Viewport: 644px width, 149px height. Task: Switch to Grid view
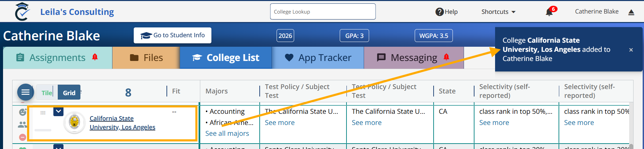69,92
